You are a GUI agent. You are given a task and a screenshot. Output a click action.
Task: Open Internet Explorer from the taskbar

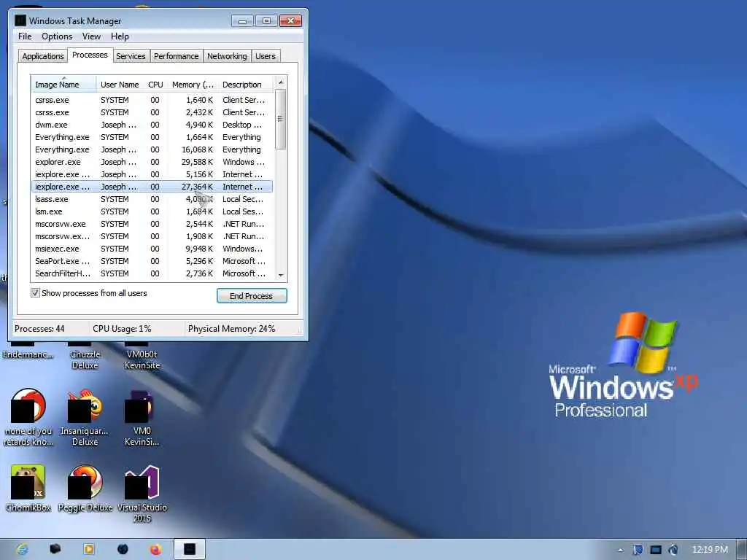(23, 549)
